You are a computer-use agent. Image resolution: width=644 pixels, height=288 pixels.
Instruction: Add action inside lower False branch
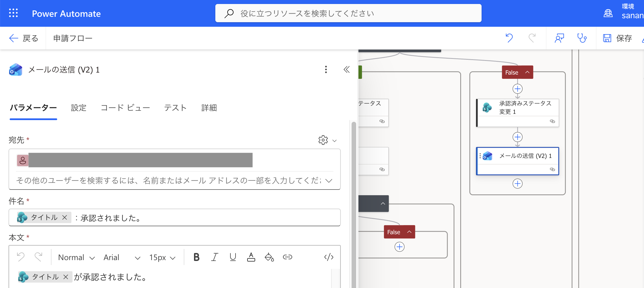coord(399,247)
